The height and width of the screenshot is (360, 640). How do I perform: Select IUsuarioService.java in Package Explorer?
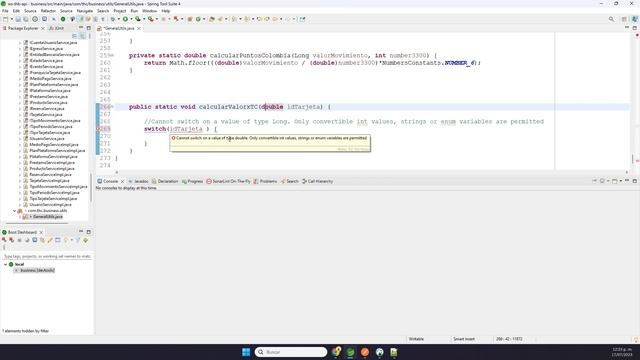47,138
